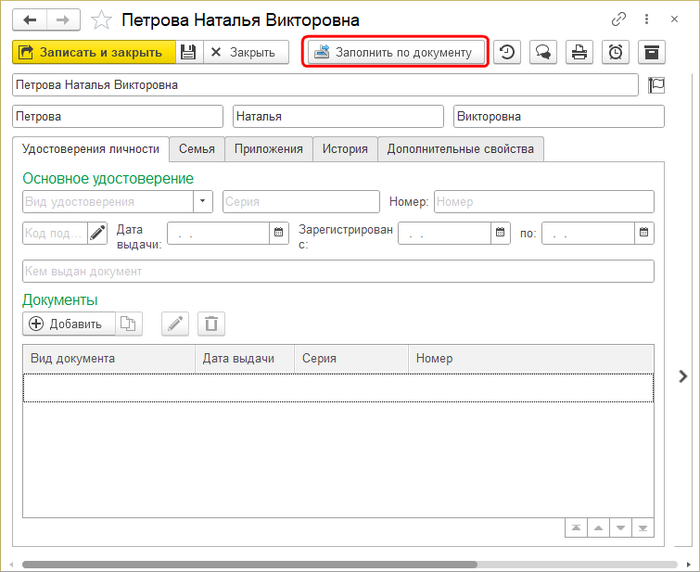Expand the right side panel arrow
This screenshot has width=700, height=572.
[x=683, y=376]
